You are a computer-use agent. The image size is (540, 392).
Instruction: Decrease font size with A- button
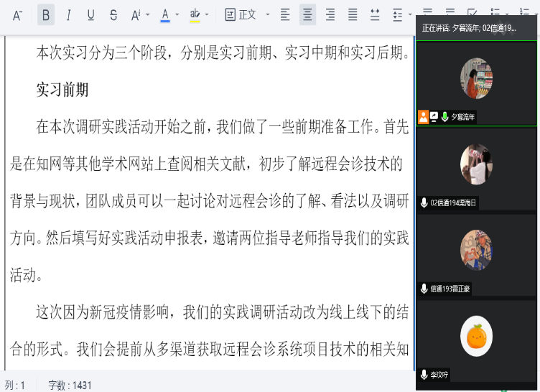18,14
